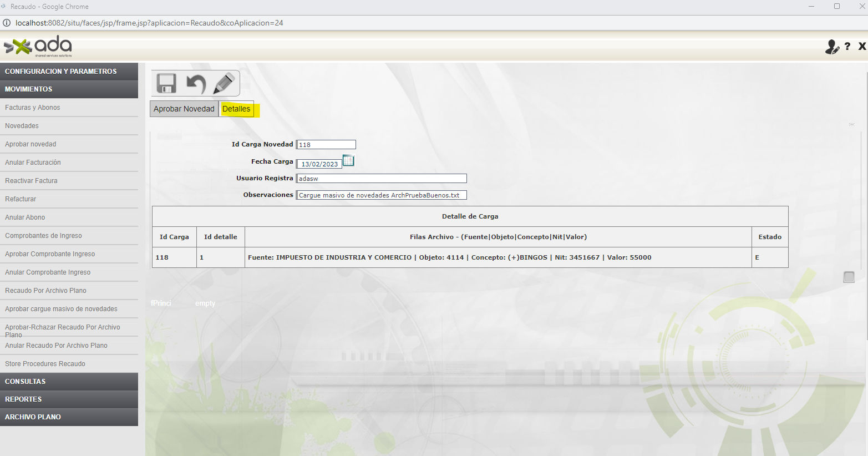Expand the CONFIGURACION Y PARAMETROS section
The height and width of the screenshot is (456, 868).
[69, 72]
